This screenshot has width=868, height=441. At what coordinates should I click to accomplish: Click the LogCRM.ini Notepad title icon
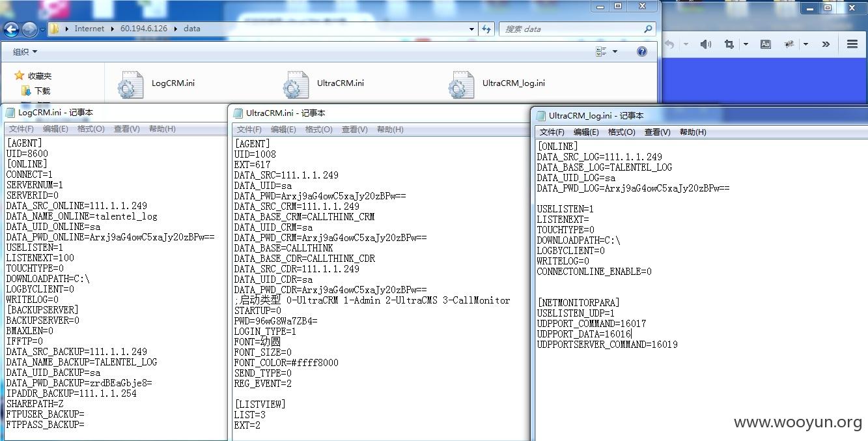point(10,113)
